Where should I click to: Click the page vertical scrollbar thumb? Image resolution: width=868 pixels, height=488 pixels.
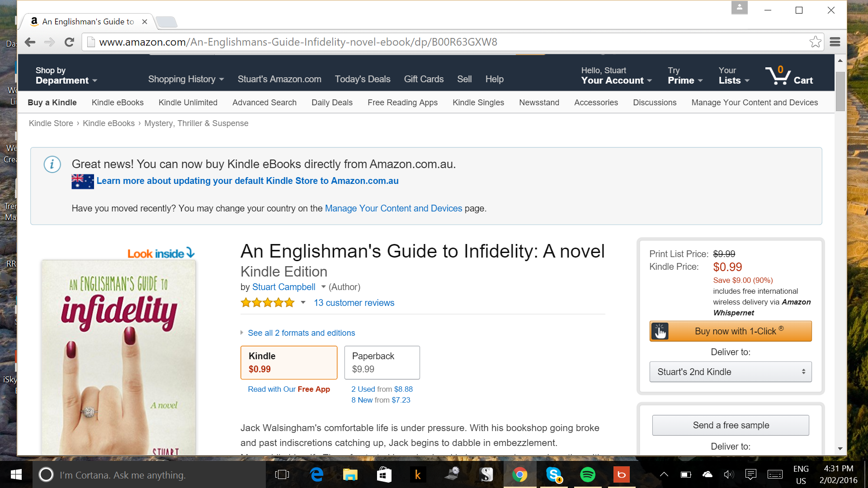click(840, 90)
